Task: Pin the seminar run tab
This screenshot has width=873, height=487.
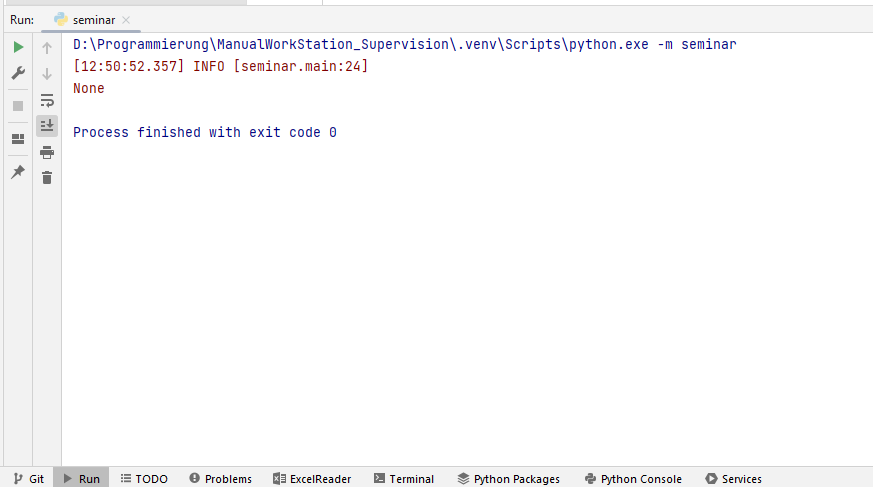Action: point(18,171)
